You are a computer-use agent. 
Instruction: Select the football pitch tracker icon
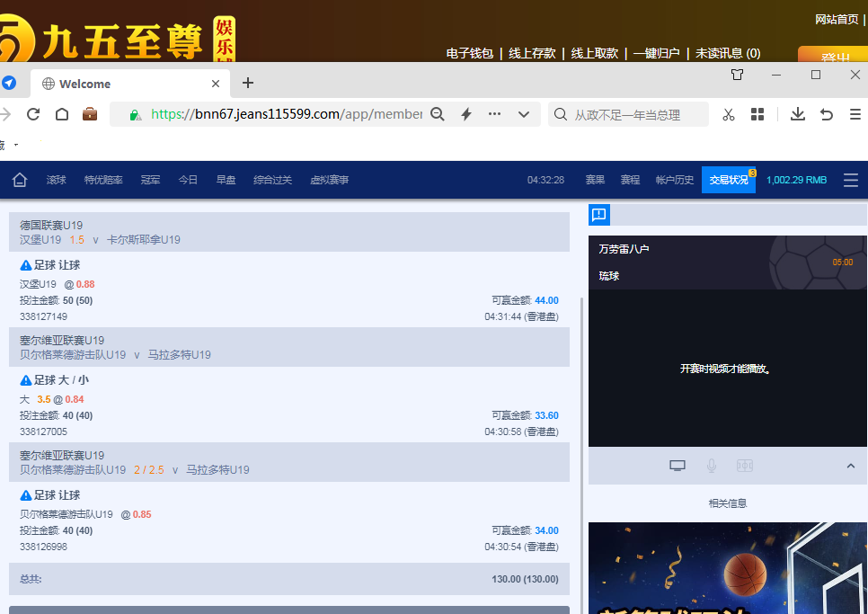(744, 466)
